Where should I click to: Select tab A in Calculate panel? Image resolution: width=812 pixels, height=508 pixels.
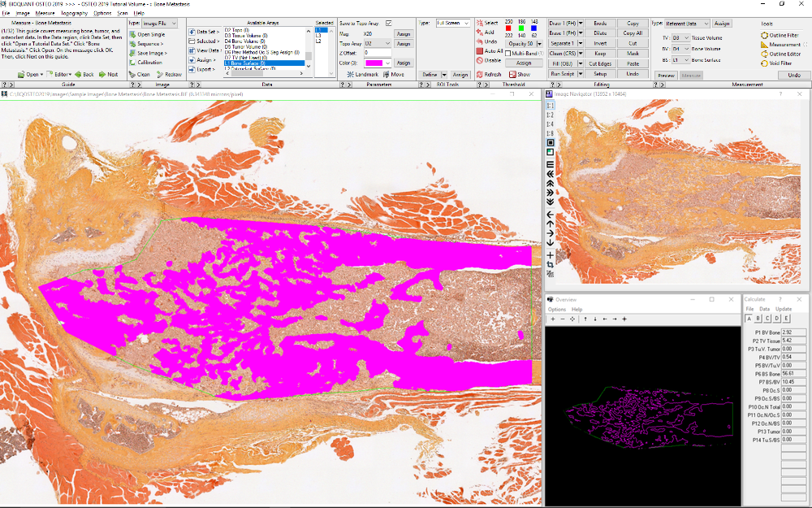(x=749, y=319)
